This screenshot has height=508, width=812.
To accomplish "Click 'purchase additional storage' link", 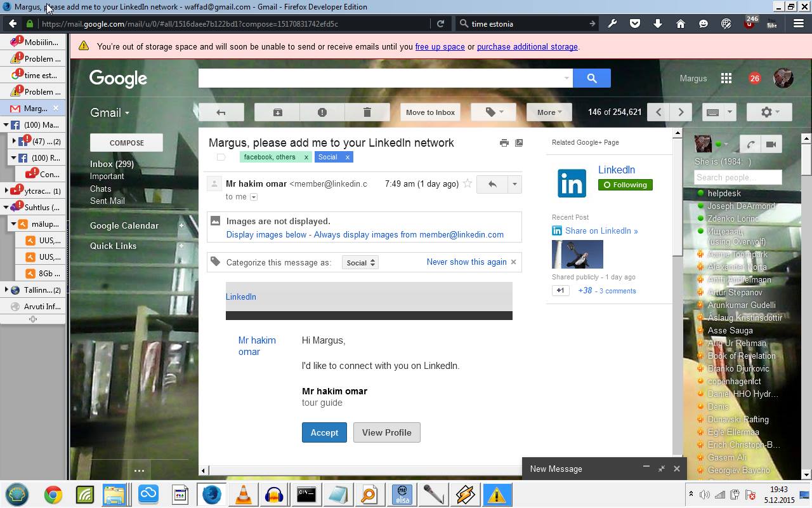I will click(527, 46).
